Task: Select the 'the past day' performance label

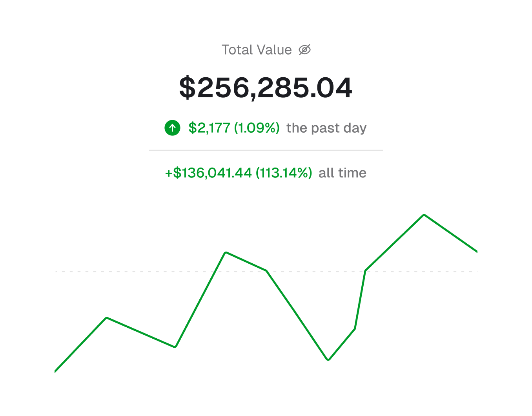Action: click(x=326, y=128)
